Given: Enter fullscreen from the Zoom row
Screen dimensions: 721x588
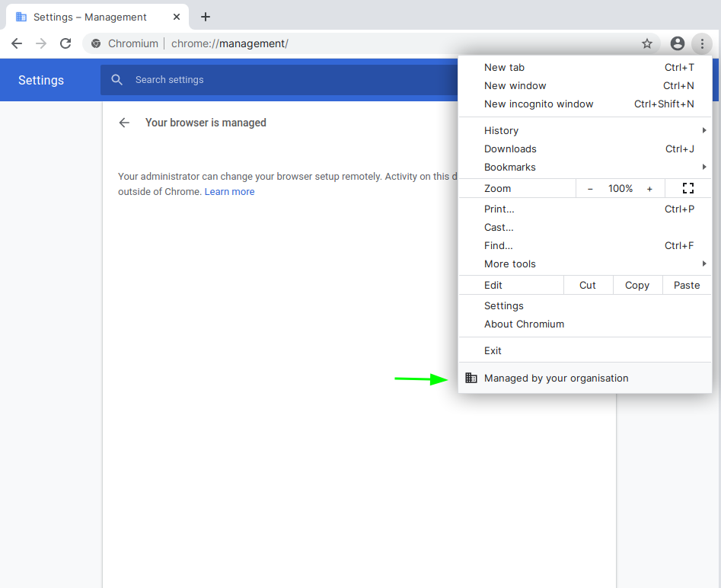Looking at the screenshot, I should pos(688,188).
